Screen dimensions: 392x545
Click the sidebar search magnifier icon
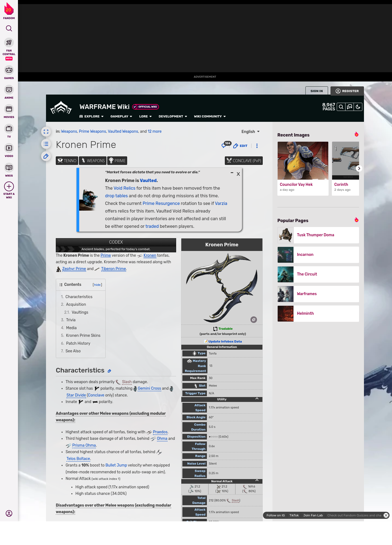(9, 28)
